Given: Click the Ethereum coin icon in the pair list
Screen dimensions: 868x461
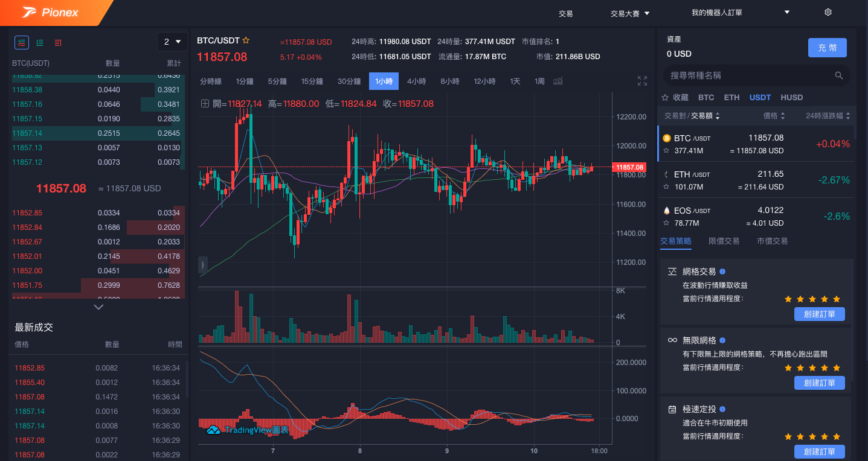Looking at the screenshot, I should pos(667,174).
